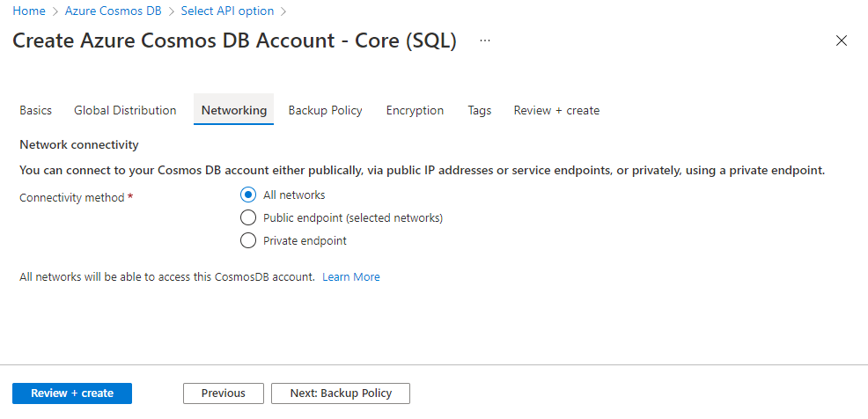Close the Create Cosmos DB Account blade
The height and width of the screenshot is (419, 868).
click(x=842, y=40)
